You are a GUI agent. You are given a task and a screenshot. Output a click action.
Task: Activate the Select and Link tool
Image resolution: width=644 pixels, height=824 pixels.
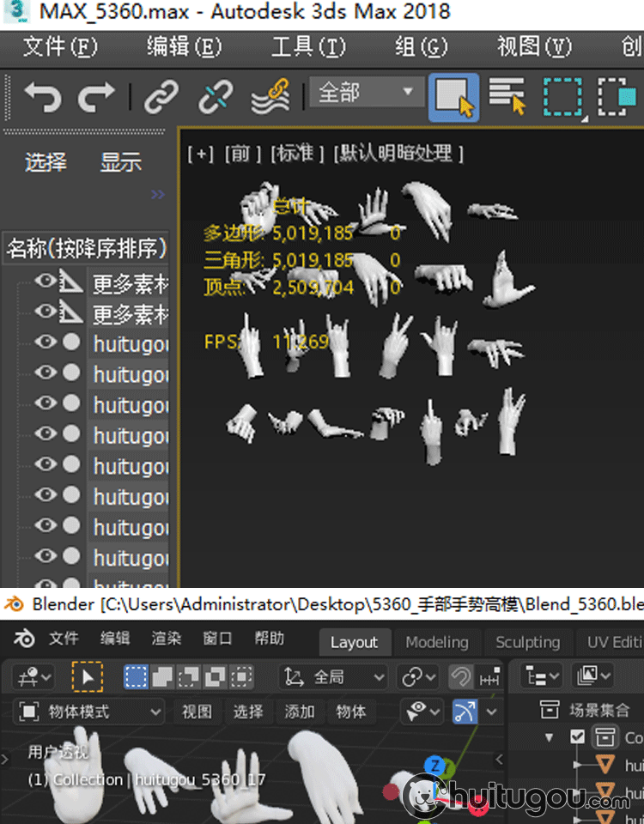coord(161,97)
